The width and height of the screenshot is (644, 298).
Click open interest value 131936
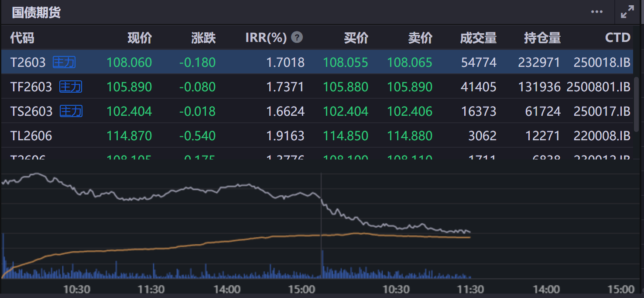(x=539, y=87)
